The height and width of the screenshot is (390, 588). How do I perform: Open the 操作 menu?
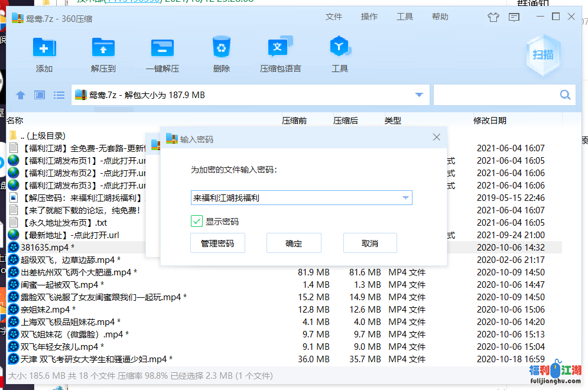pos(369,17)
